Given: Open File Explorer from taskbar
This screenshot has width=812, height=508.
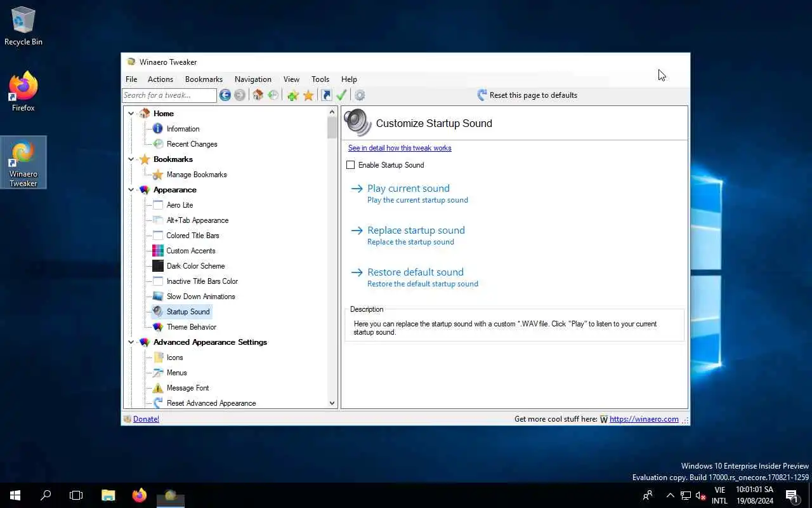Looking at the screenshot, I should 108,495.
